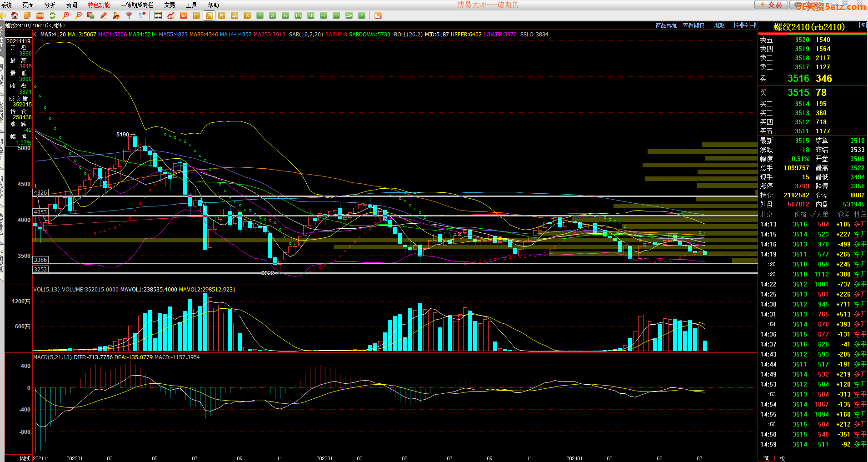Open the 分析 menu
868x462 pixels.
(50, 5)
